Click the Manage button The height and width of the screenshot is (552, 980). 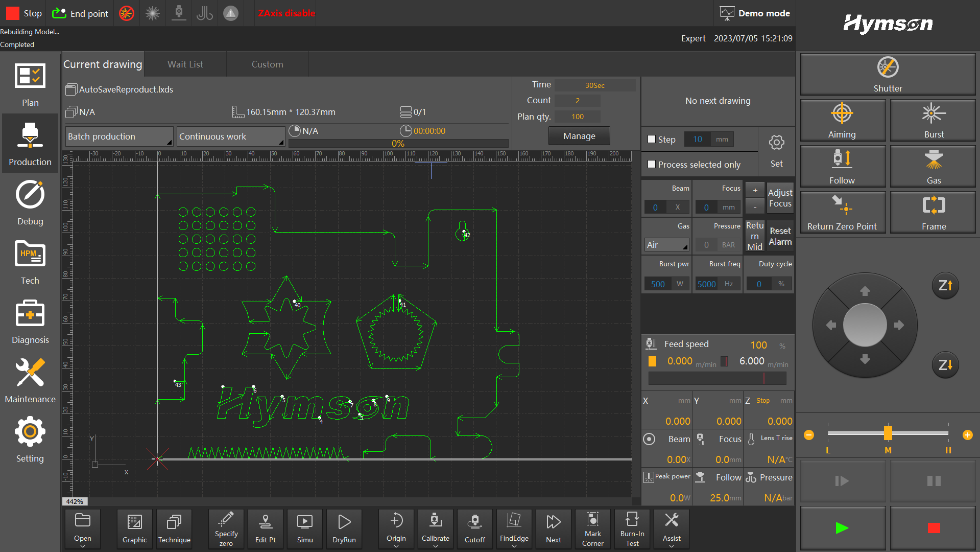click(579, 136)
